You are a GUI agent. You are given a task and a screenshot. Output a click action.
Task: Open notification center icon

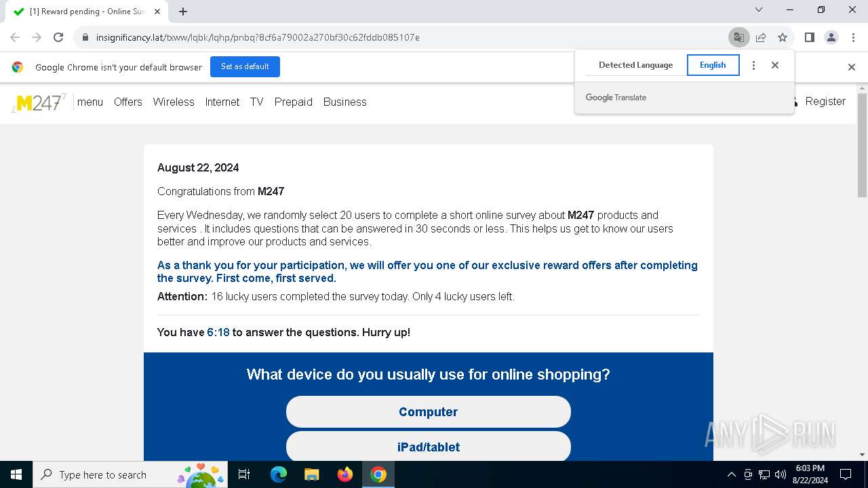pos(846,474)
